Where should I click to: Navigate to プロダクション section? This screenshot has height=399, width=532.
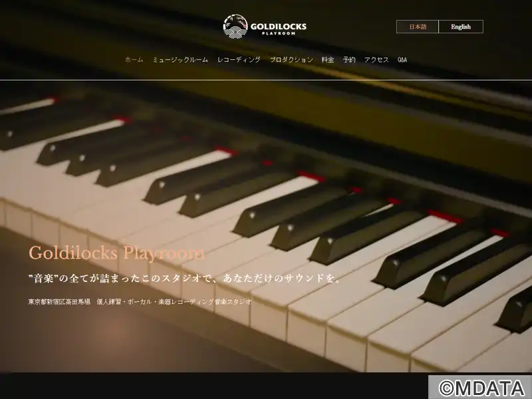(x=291, y=60)
